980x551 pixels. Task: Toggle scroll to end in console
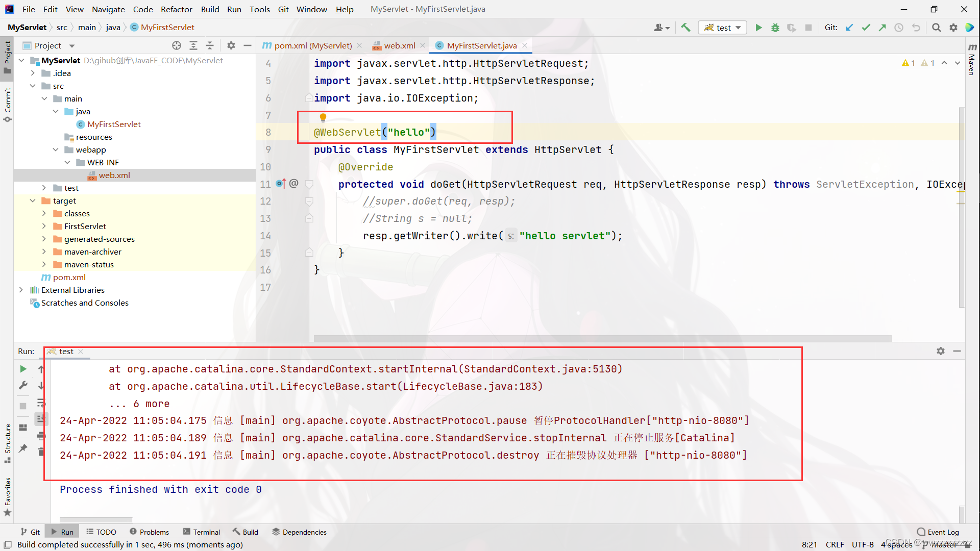pos(41,419)
